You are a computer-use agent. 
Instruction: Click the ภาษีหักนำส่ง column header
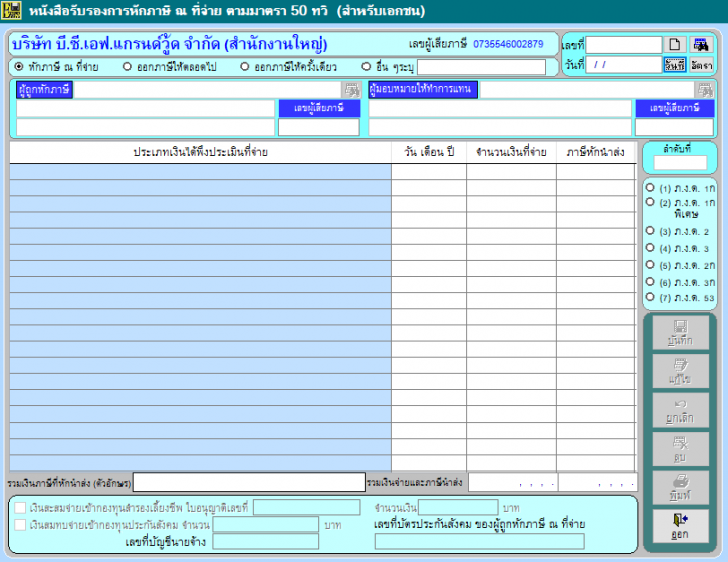coord(596,152)
